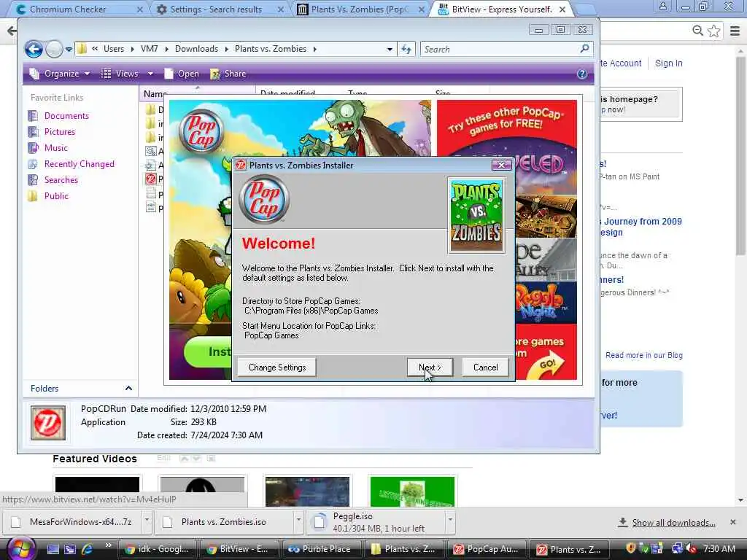Click Read more in our Blog link
The height and width of the screenshot is (560, 747).
point(644,355)
